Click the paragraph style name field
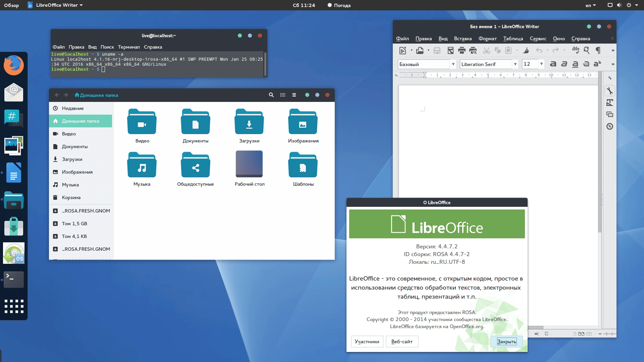This screenshot has width=644, height=362. [424, 64]
